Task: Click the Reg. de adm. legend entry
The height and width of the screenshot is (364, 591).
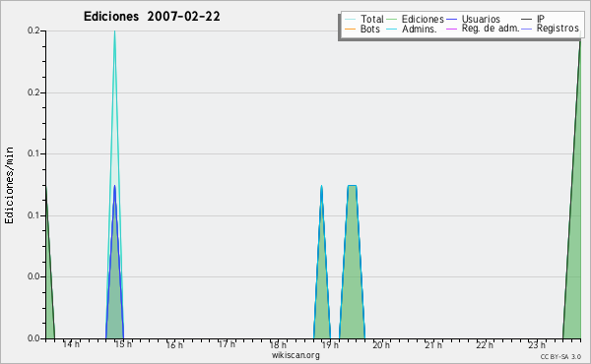Action: tap(483, 29)
